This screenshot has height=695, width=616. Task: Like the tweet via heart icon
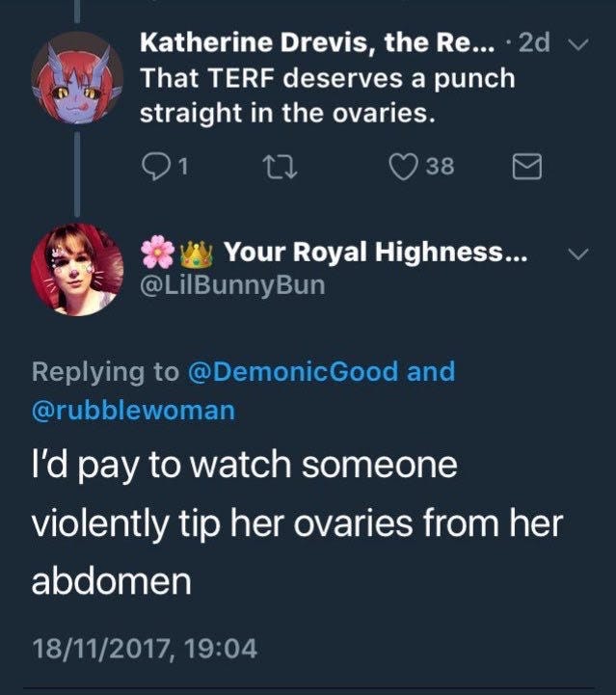[403, 167]
